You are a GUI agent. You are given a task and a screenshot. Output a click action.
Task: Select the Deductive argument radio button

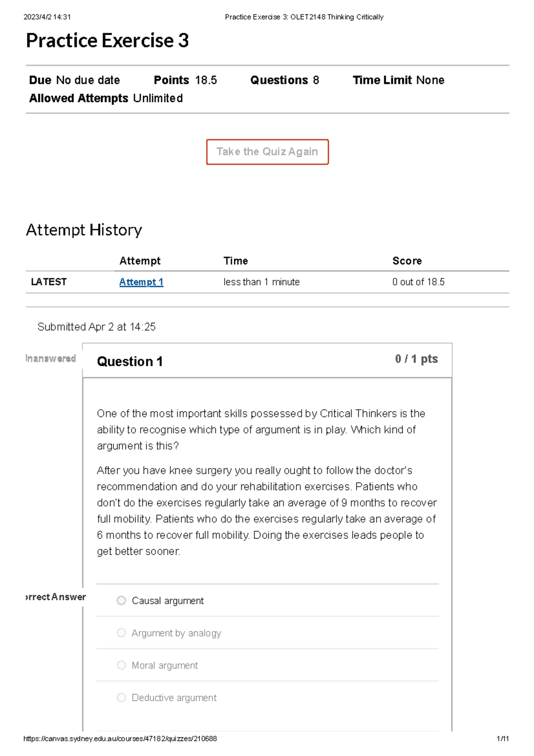coord(121,698)
